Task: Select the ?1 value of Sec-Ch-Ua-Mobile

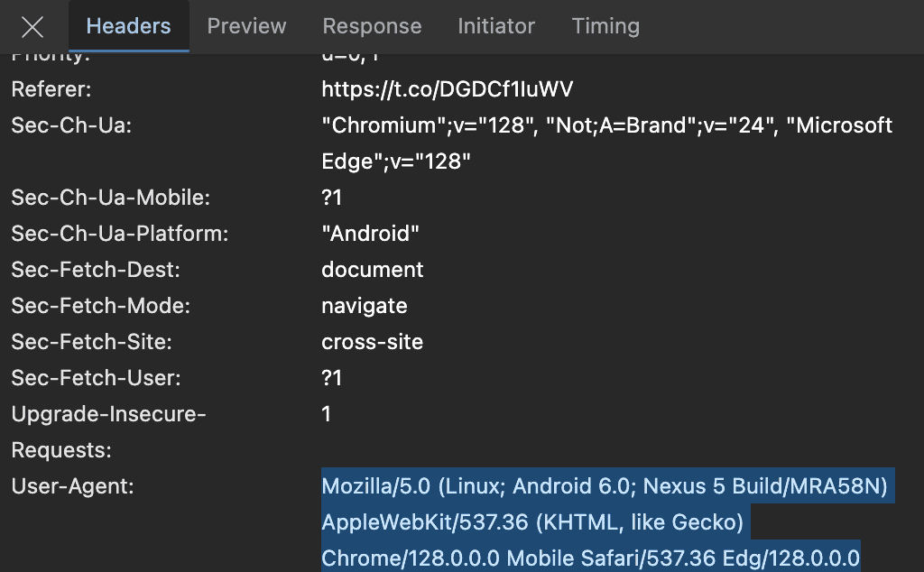Action: click(x=332, y=198)
